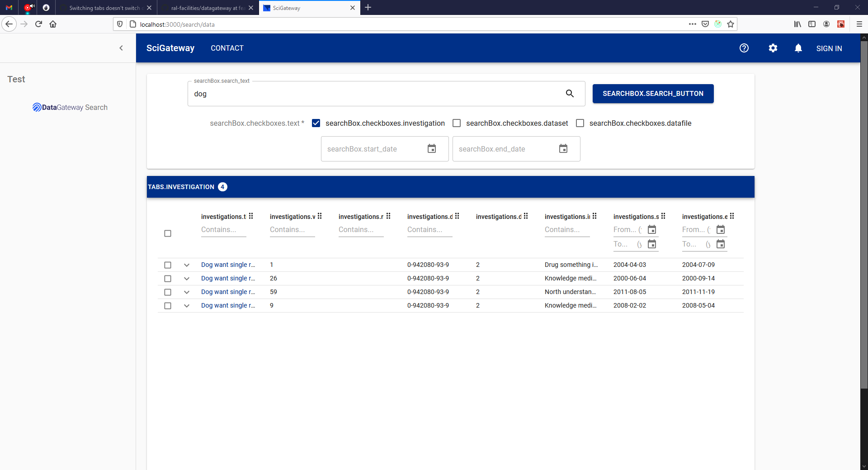868x470 pixels.
Task: Enable the searchBox.checkboxes.dataset checkbox
Action: coord(457,123)
